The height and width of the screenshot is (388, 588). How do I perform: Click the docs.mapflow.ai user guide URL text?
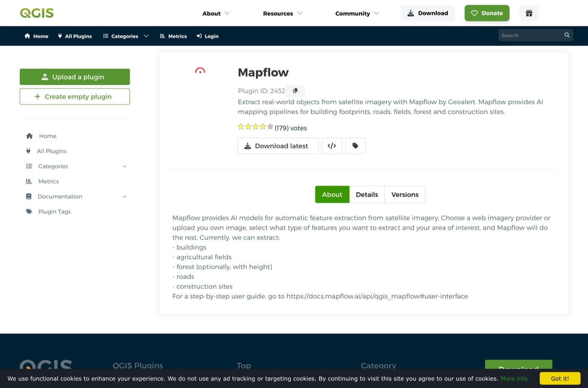pyautogui.click(x=377, y=296)
